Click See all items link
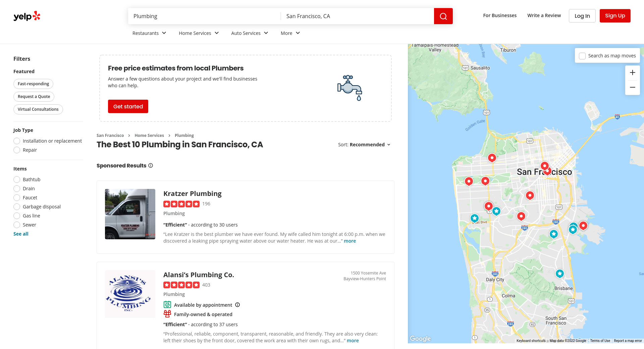The image size is (644, 349). (21, 234)
